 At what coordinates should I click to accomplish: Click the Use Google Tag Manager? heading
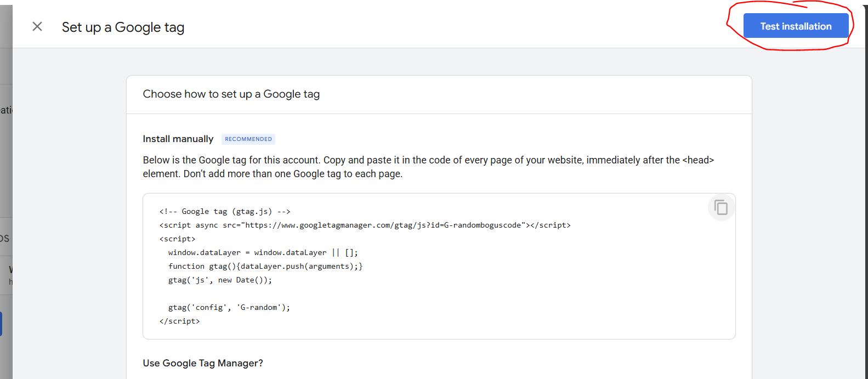(203, 363)
